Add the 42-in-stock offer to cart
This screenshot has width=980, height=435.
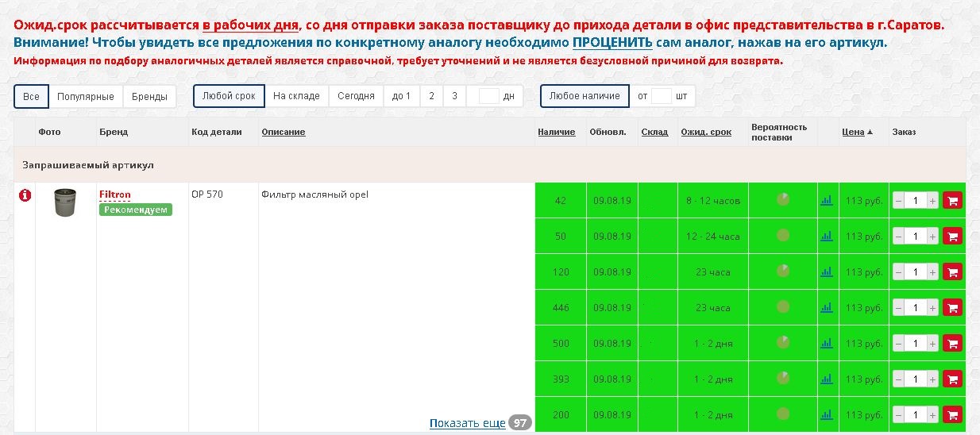[952, 201]
